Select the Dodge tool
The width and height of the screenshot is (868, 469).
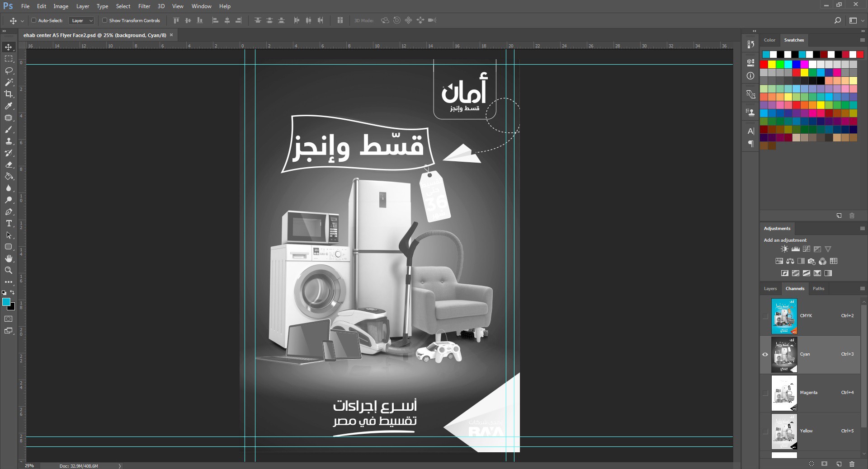(x=9, y=200)
